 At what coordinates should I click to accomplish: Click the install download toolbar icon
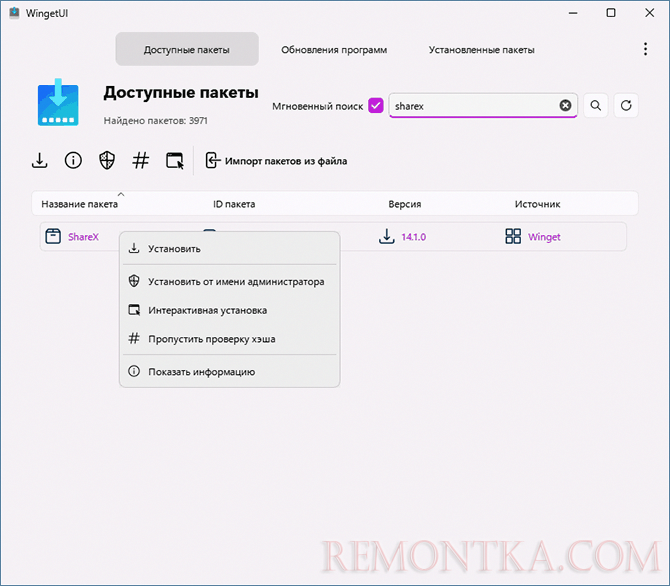tap(39, 161)
